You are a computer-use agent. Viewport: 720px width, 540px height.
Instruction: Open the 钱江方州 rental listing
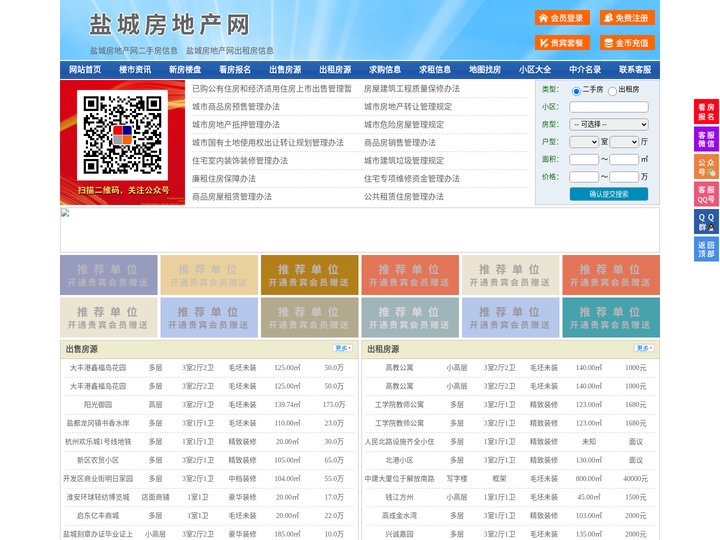[399, 497]
